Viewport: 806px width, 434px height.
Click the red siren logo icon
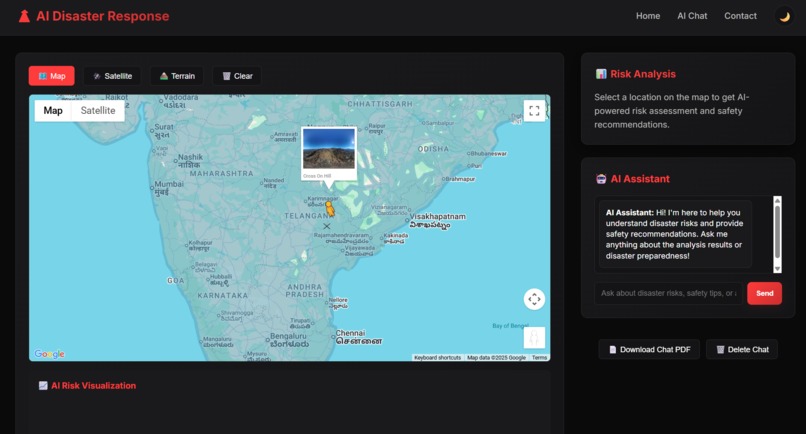pos(24,16)
